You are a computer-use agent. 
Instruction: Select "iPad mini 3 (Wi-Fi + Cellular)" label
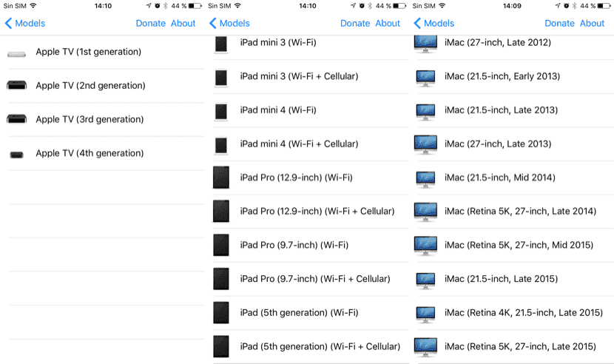coord(299,76)
